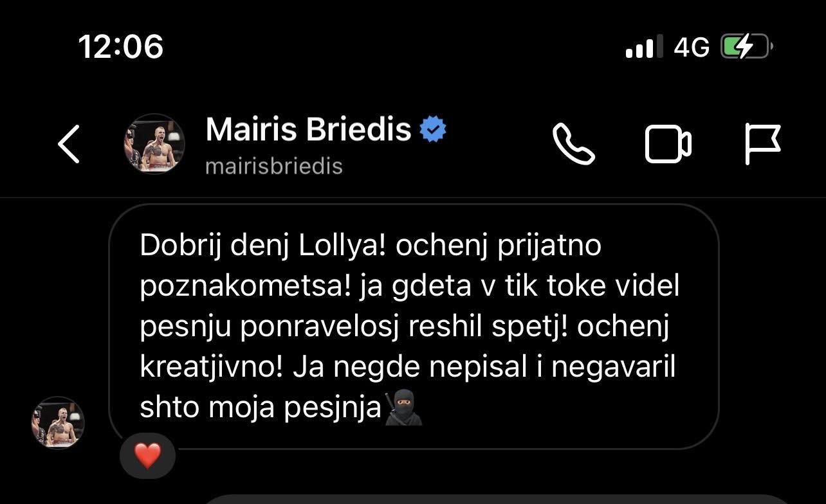
Task: Open profile via the Mairis Briedis name
Action: [308, 129]
